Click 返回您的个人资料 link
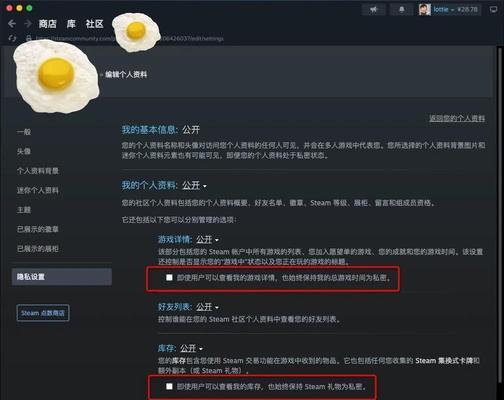 point(457,118)
